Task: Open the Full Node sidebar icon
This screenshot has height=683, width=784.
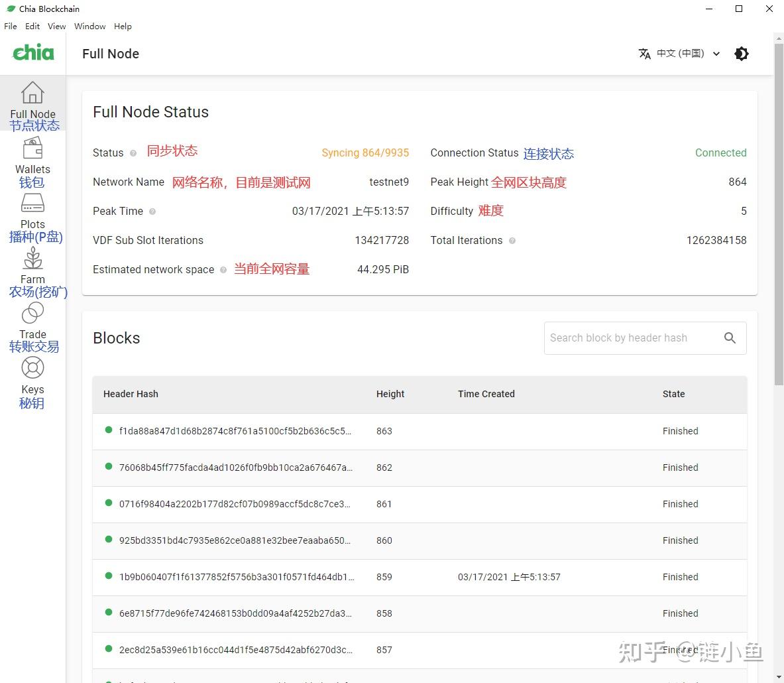Action: click(32, 93)
